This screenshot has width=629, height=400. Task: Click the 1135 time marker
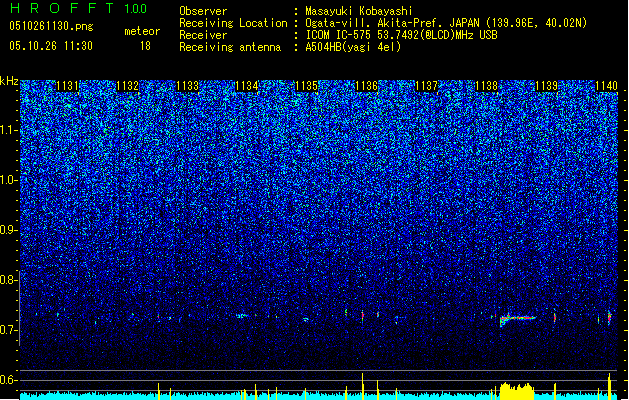[x=306, y=86]
